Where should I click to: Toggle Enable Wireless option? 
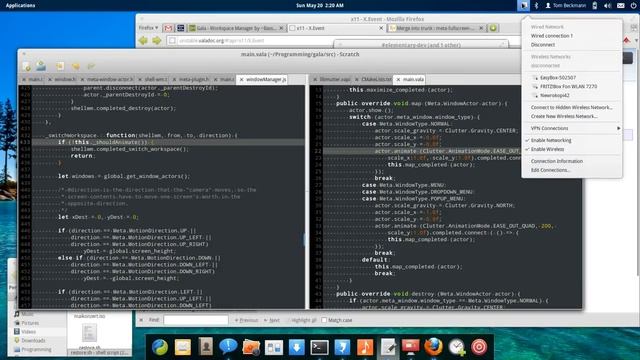[547, 149]
